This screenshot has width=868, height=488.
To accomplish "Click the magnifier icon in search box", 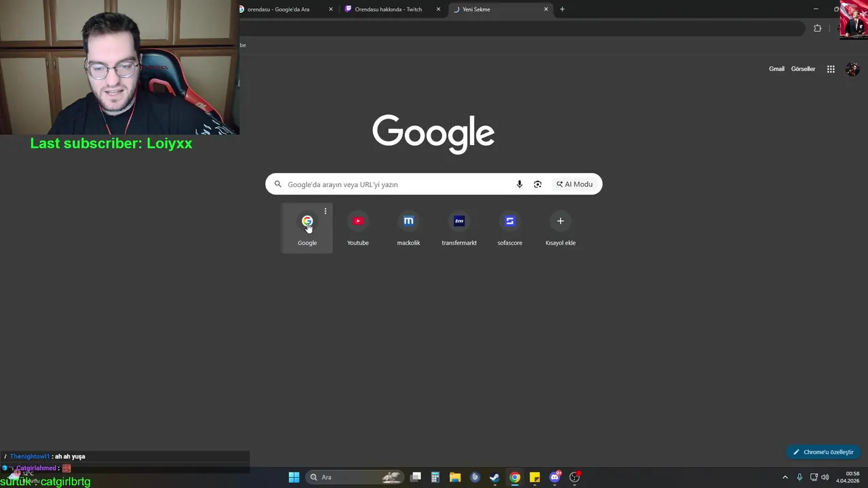I will coord(278,184).
